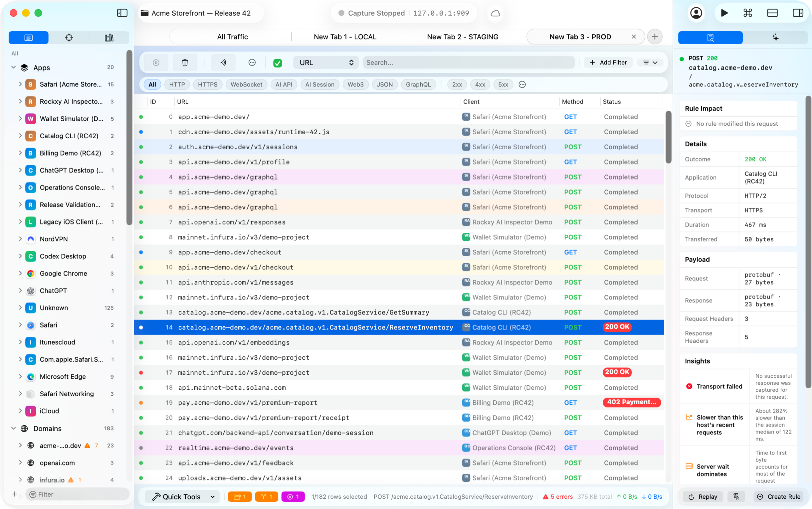The width and height of the screenshot is (812, 509).
Task: Switch to New Tab 1 - LOCAL
Action: coord(345,37)
